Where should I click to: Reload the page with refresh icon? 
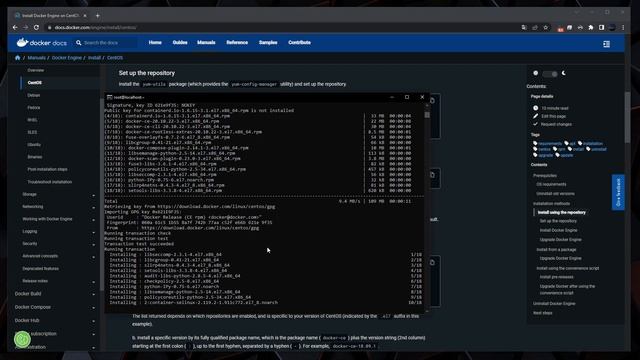pos(36,27)
